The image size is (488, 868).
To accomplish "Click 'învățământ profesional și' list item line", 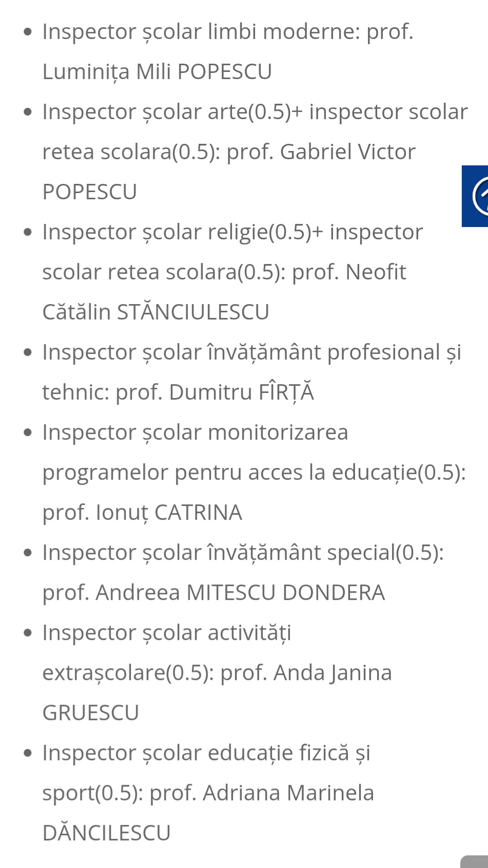I will pyautogui.click(x=252, y=352).
